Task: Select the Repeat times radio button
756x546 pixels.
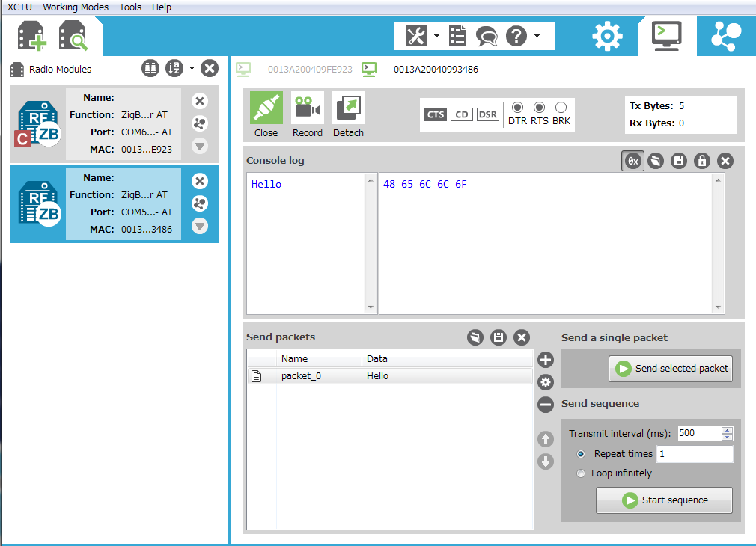Action: (581, 454)
